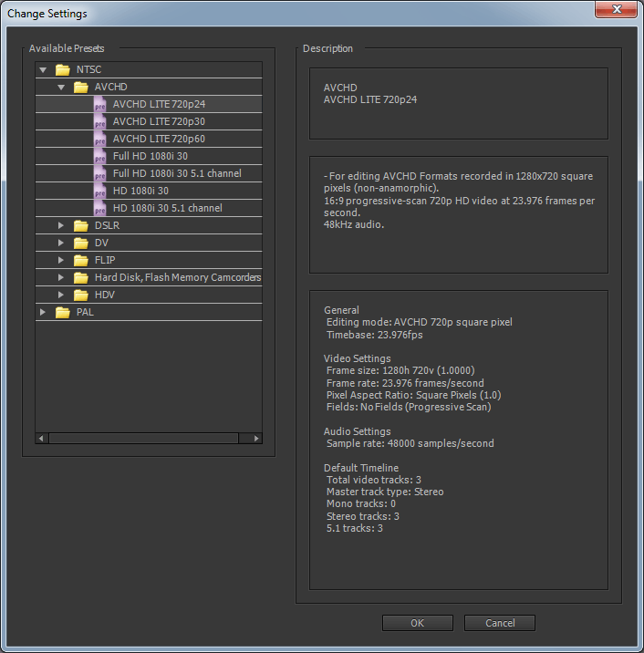Click the FLIP folder icon
Viewport: 644px width, 653px height.
(x=81, y=260)
